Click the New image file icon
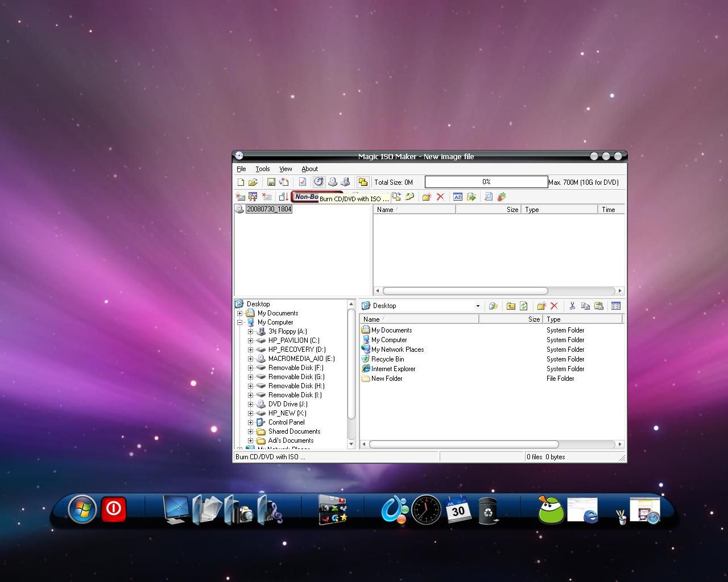This screenshot has height=582, width=728. tap(241, 182)
